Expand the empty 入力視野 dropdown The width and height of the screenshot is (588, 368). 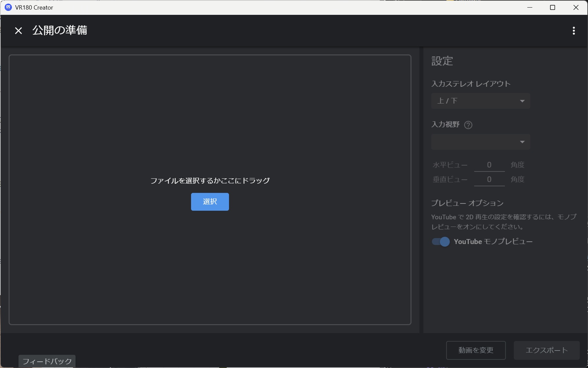(x=480, y=142)
